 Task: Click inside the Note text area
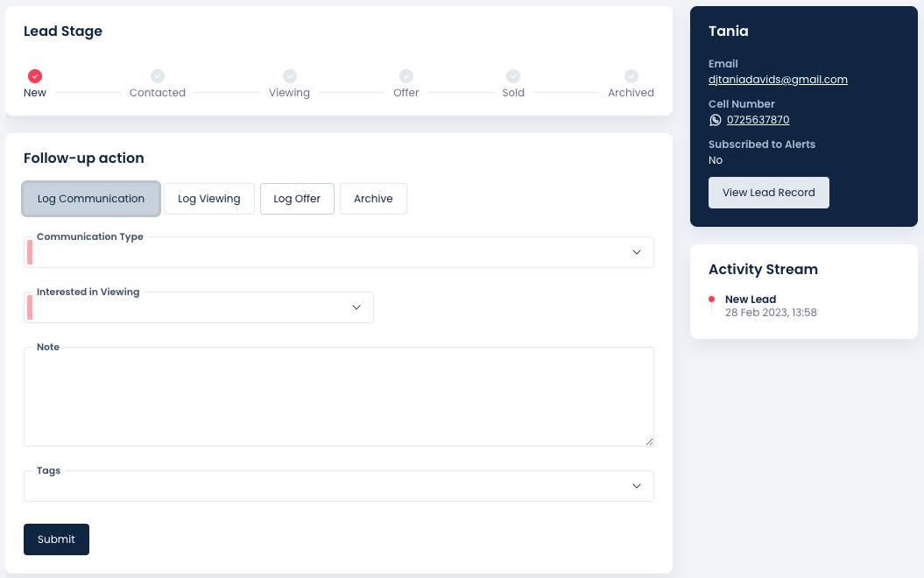point(339,397)
